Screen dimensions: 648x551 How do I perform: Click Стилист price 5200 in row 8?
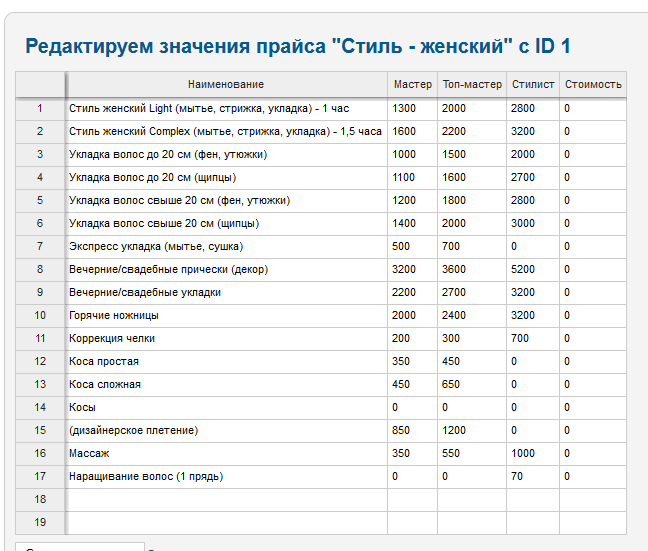533,270
